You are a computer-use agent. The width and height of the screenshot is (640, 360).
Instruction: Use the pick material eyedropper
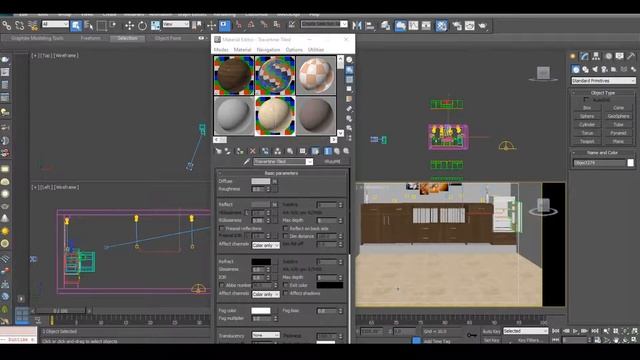pos(246,162)
